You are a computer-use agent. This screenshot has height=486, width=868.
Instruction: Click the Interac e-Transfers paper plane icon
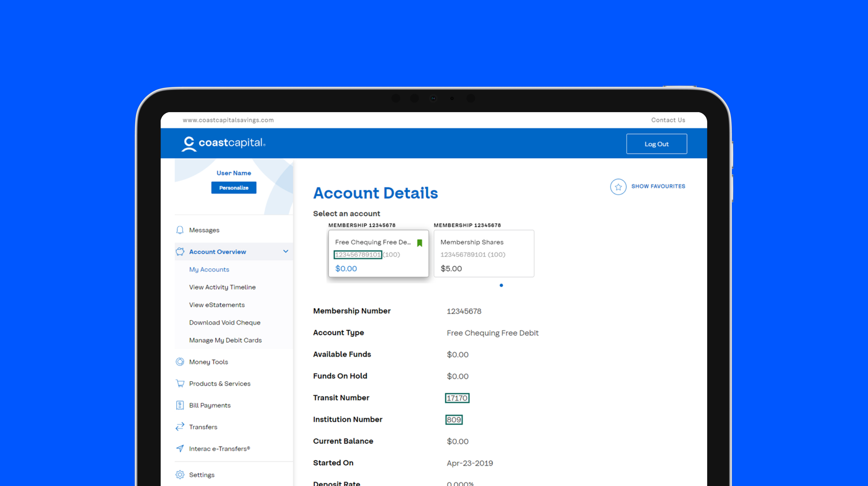180,448
